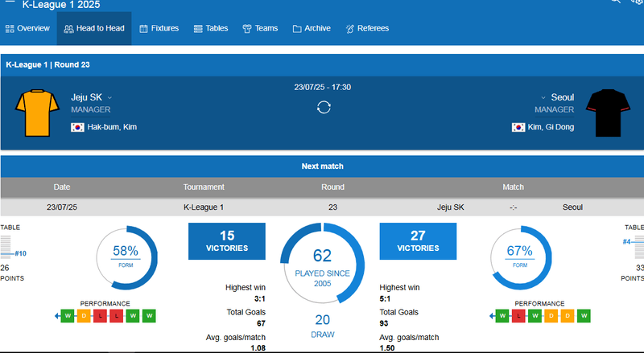This screenshot has height=353, width=644.
Task: Click Jeju SK's 26 points value
Action: tap(5, 268)
